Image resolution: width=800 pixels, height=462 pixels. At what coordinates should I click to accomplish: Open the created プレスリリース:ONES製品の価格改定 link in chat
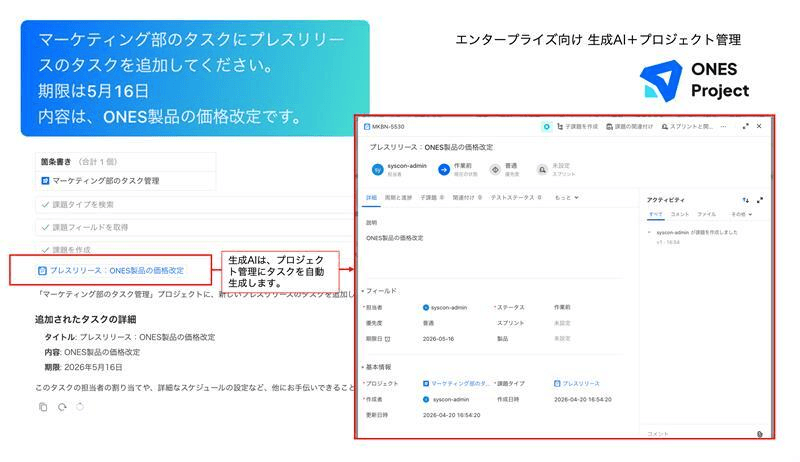pyautogui.click(x=117, y=270)
